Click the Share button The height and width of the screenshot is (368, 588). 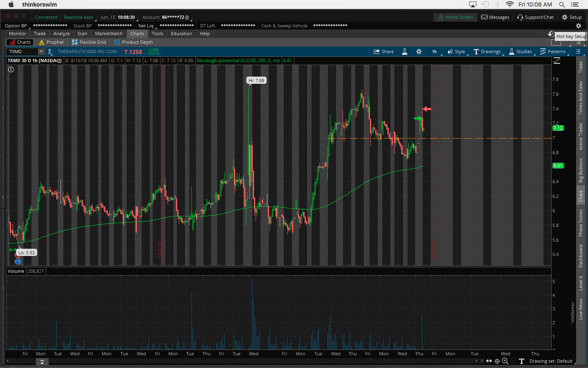coord(383,52)
